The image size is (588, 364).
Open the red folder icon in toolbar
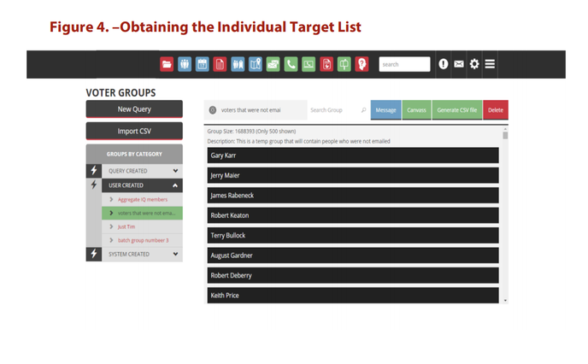tap(167, 64)
